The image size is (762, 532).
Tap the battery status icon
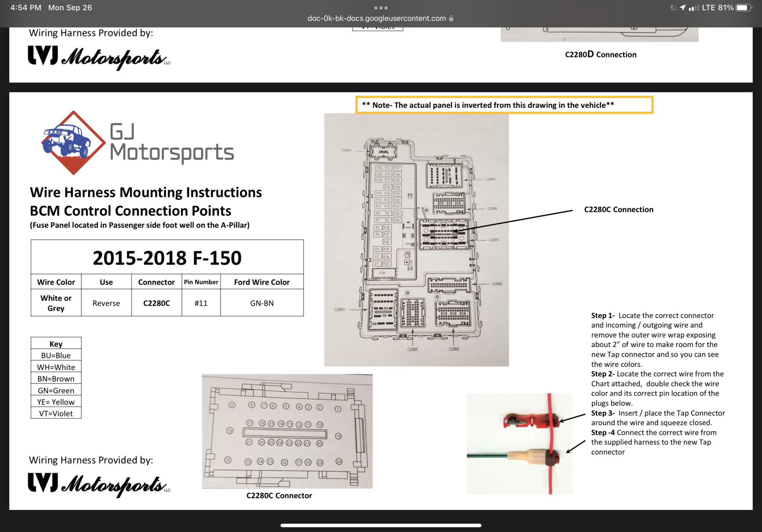743,8
